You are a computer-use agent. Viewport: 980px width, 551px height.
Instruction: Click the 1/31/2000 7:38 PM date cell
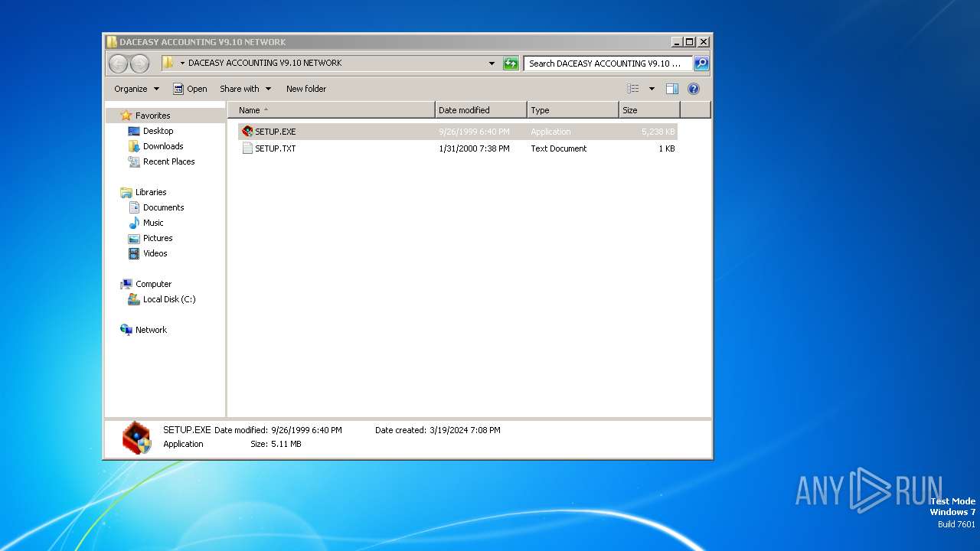point(474,148)
